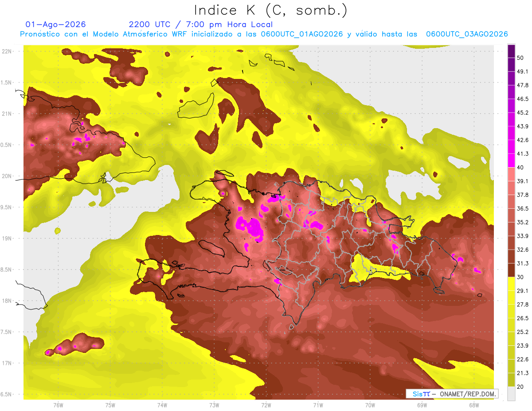This screenshot has height=411, width=532.
Task: Click the 20N latitude label
Action: click(7, 176)
